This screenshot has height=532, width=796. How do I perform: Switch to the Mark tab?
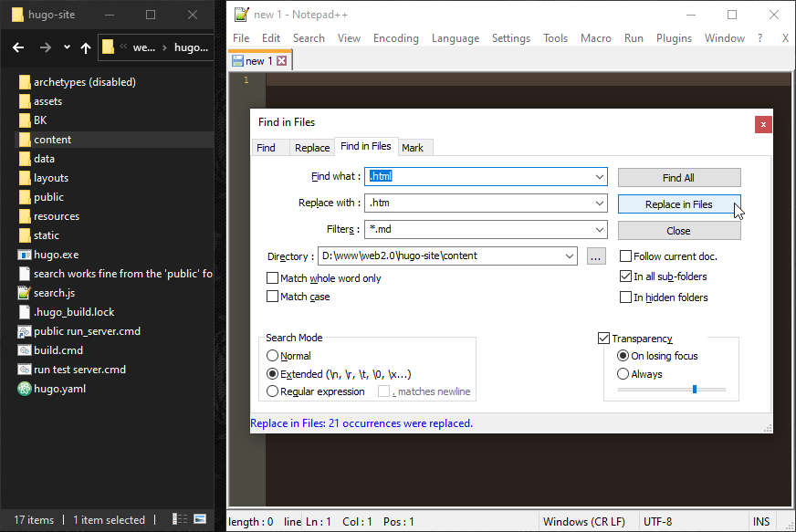pyautogui.click(x=413, y=148)
